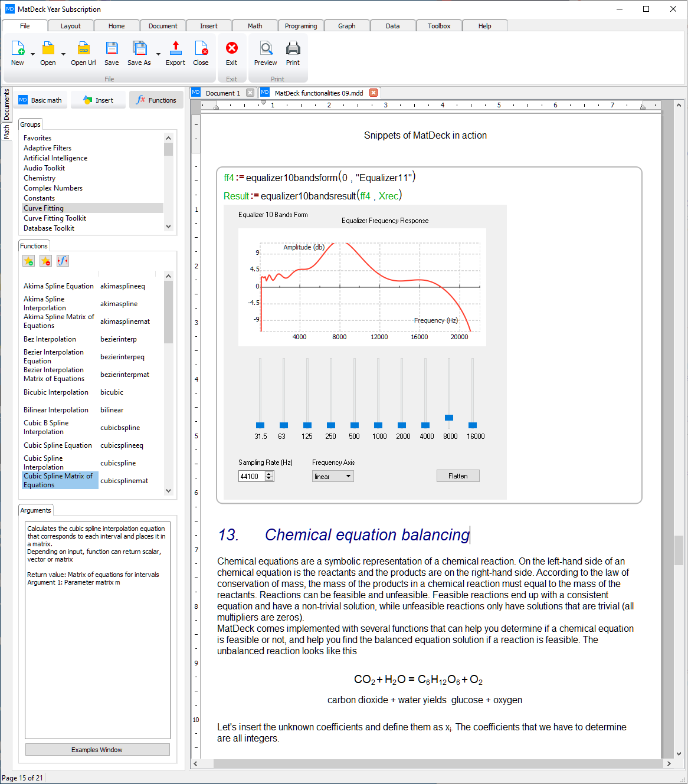This screenshot has height=784, width=688.
Task: Click the Print icon
Action: pyautogui.click(x=293, y=48)
